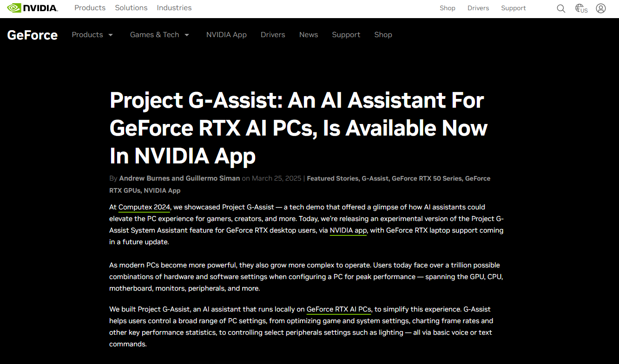This screenshot has width=619, height=364.
Task: Open the top Products menu
Action: pyautogui.click(x=90, y=8)
